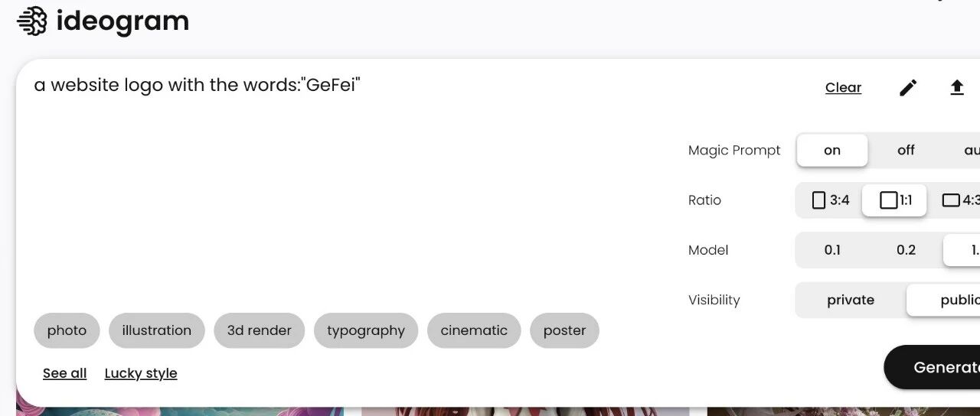Screen dimensions: 980x416
Task: Select the 3:4 portrait ratio option
Action: pyautogui.click(x=831, y=200)
